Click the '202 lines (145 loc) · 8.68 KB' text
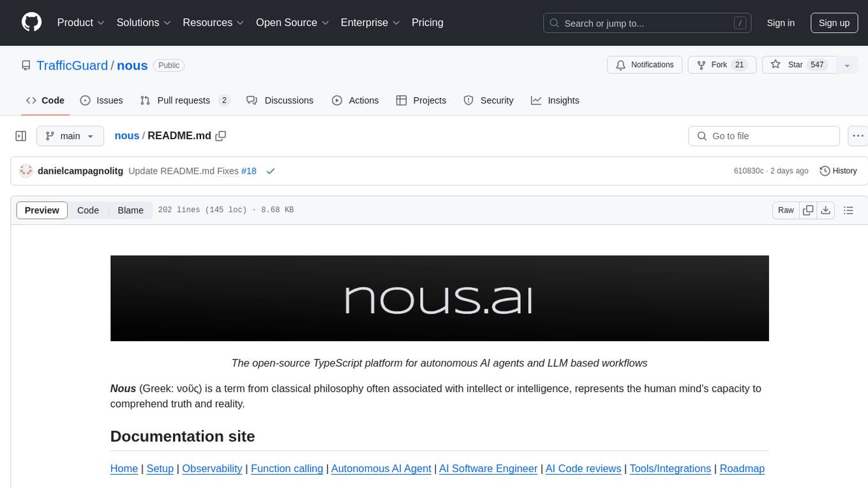The height and width of the screenshot is (488, 868). [226, 210]
